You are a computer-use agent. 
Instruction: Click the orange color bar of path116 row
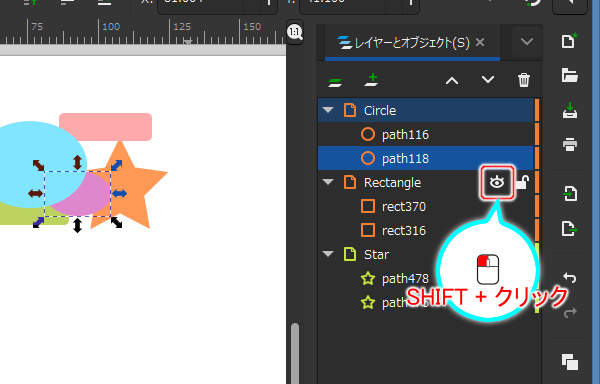tap(537, 135)
